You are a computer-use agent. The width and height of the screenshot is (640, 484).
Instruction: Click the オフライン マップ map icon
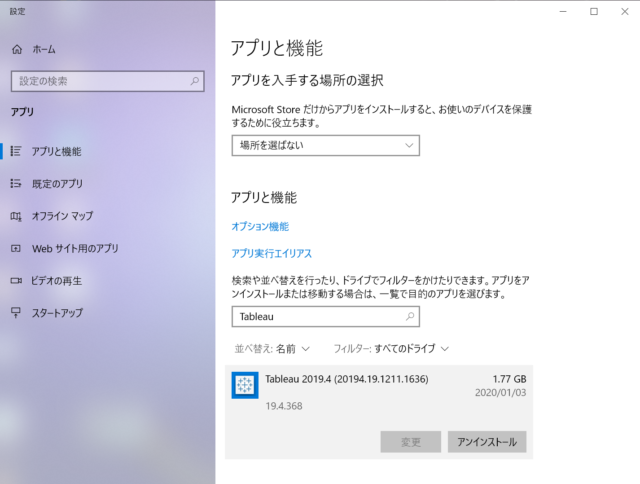click(x=16, y=216)
